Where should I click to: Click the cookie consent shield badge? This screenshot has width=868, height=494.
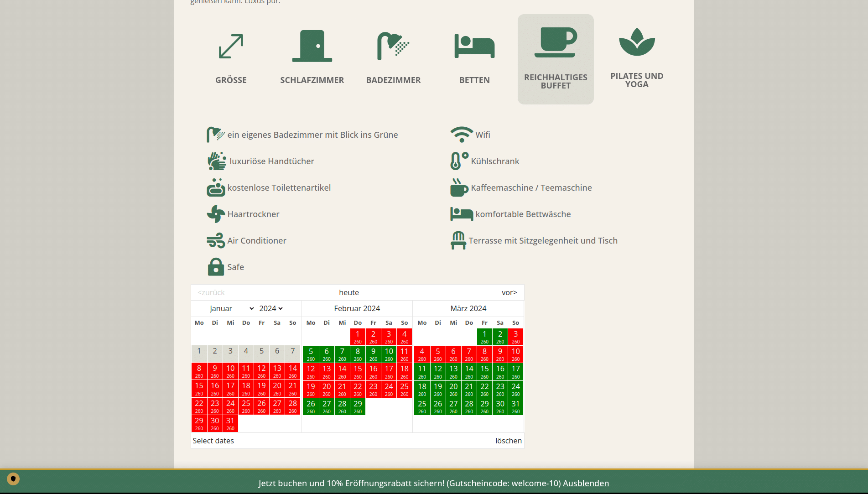click(13, 478)
